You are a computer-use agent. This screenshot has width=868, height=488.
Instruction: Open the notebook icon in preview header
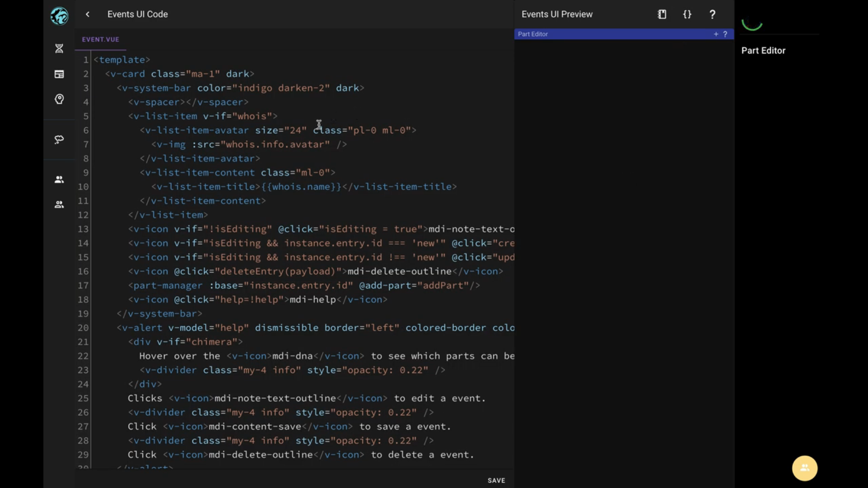(662, 14)
